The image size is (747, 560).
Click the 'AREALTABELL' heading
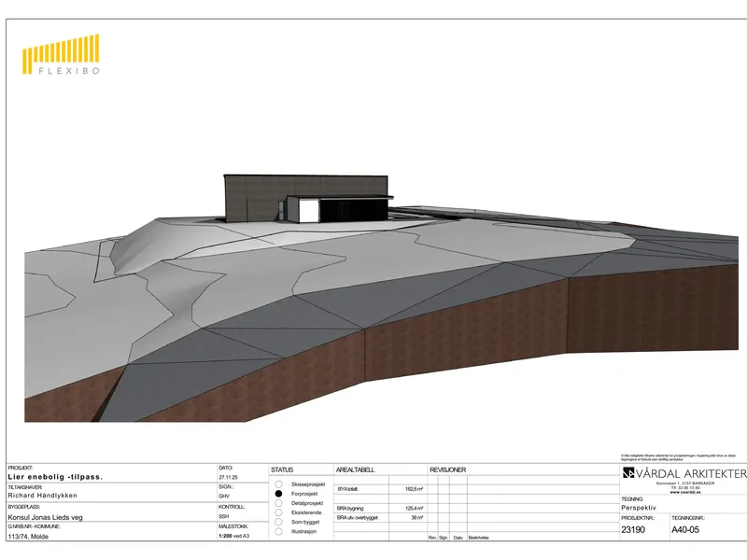pyautogui.click(x=356, y=470)
